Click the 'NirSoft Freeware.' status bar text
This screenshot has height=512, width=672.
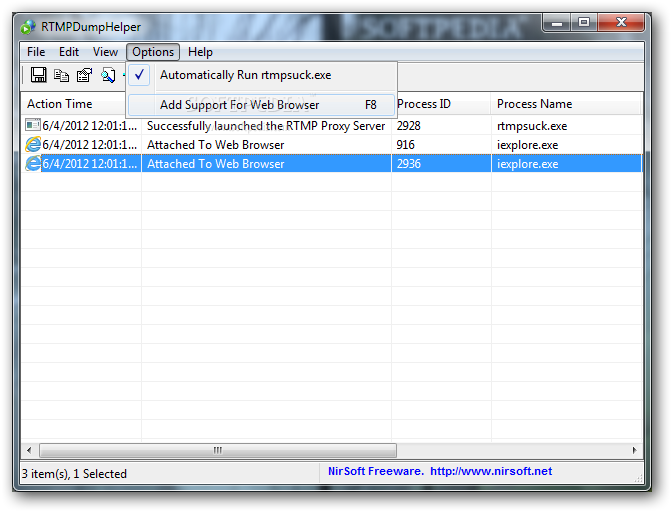pos(376,471)
